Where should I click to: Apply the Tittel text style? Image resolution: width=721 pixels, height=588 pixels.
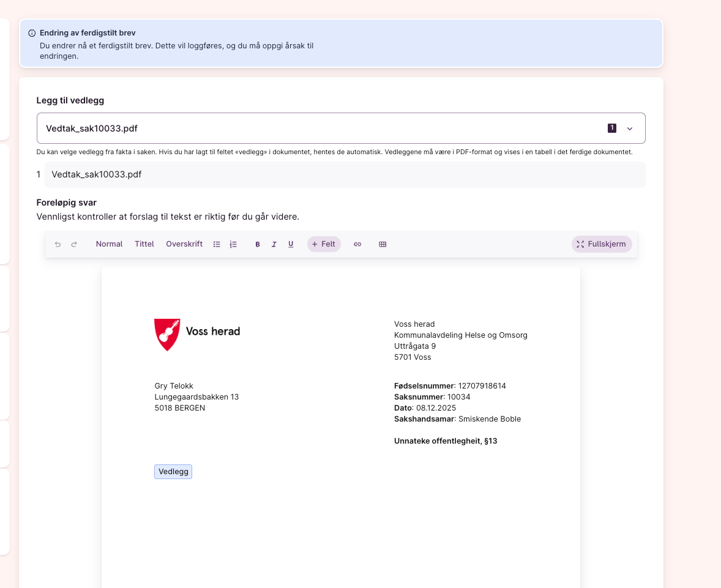(144, 244)
